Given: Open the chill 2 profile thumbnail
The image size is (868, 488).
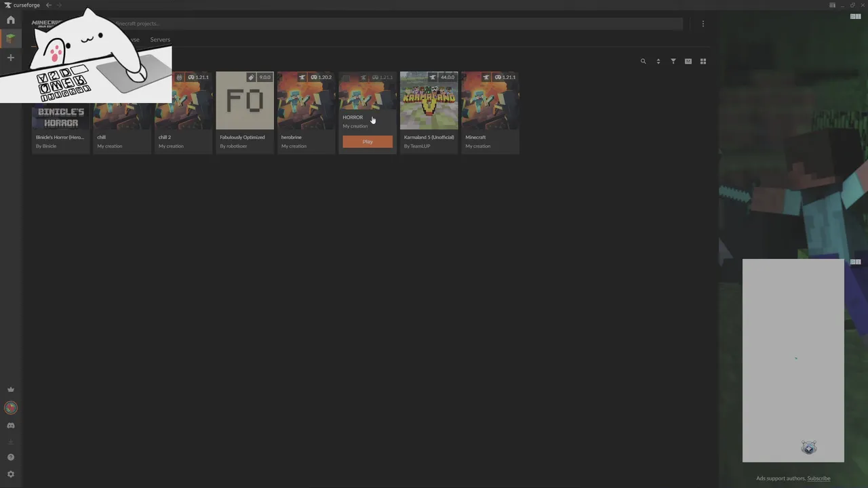Looking at the screenshot, I should click(183, 100).
